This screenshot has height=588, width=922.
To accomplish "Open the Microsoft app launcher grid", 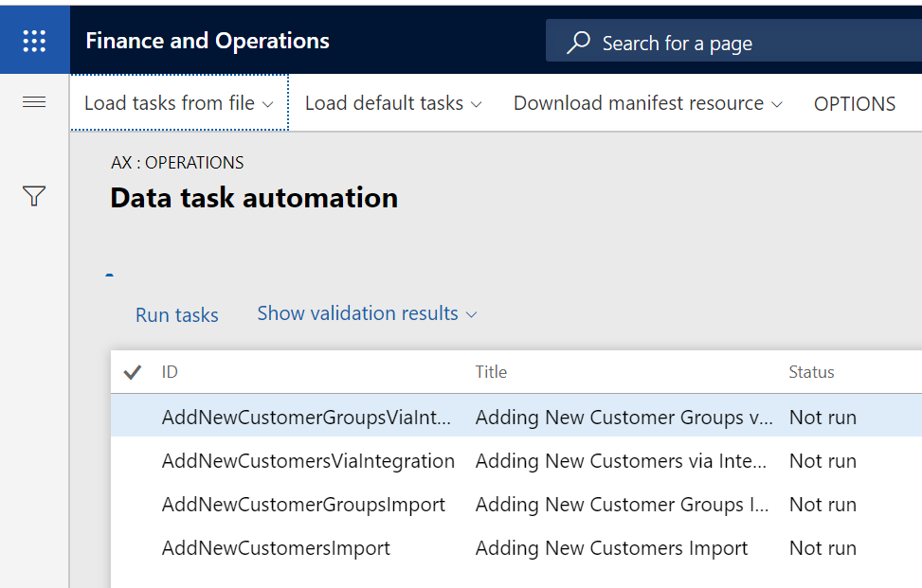I will click(x=35, y=40).
